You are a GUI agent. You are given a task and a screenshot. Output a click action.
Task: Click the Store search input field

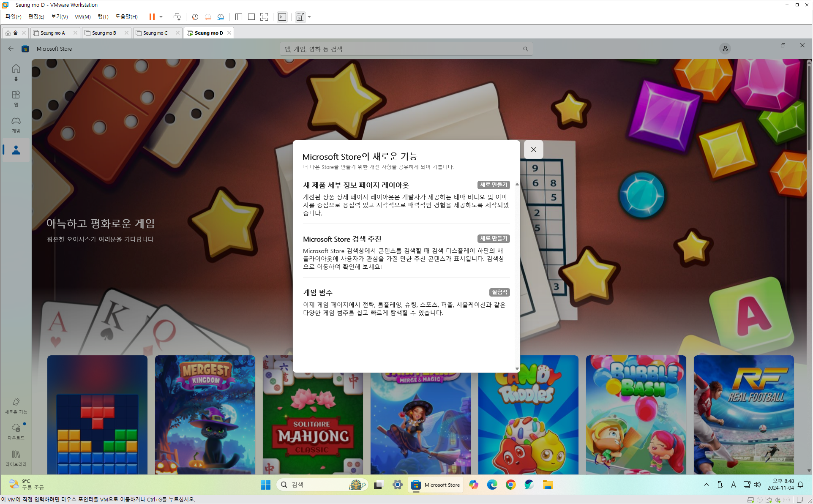(401, 49)
